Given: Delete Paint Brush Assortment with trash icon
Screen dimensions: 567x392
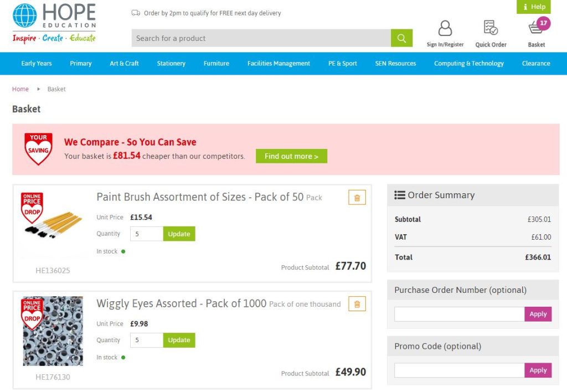Looking at the screenshot, I should [x=357, y=198].
